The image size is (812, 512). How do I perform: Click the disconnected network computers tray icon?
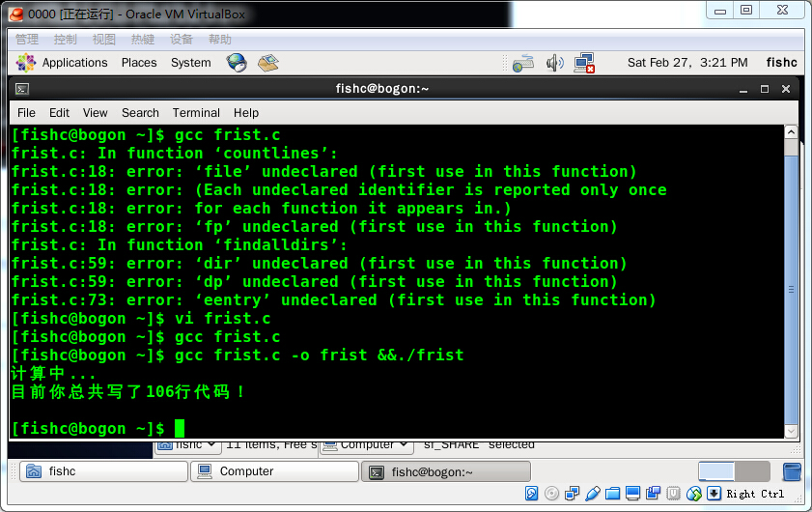[584, 63]
